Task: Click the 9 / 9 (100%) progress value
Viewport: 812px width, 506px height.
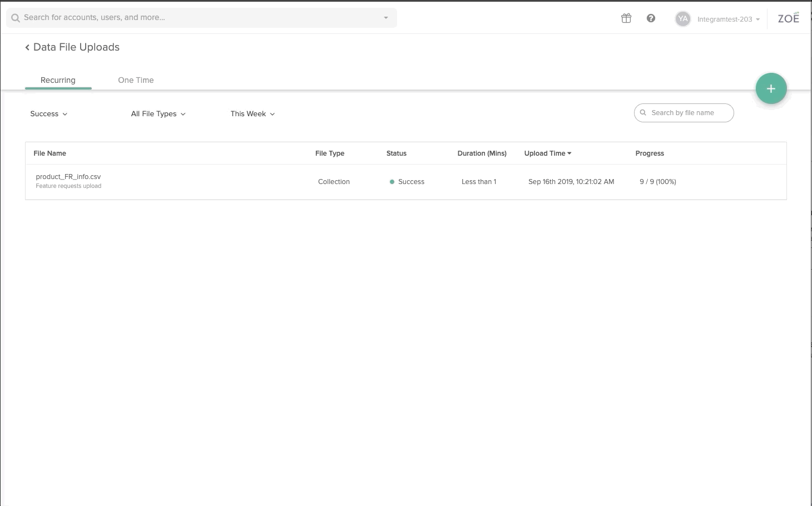Action: [x=658, y=182]
